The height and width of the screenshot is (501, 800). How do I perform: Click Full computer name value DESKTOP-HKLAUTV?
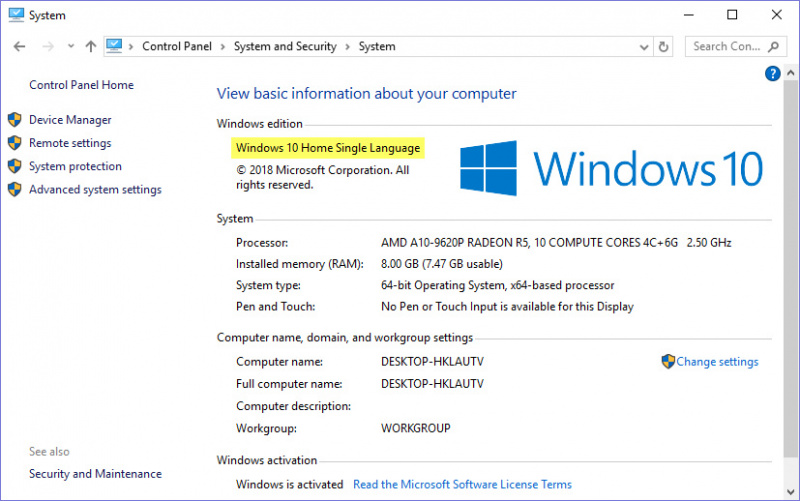pyautogui.click(x=432, y=384)
